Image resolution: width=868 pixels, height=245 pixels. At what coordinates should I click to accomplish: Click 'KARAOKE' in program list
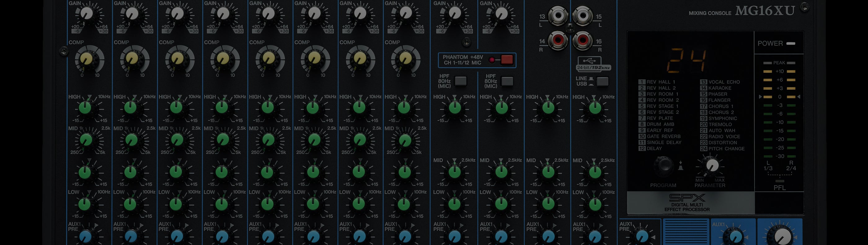[x=720, y=88]
